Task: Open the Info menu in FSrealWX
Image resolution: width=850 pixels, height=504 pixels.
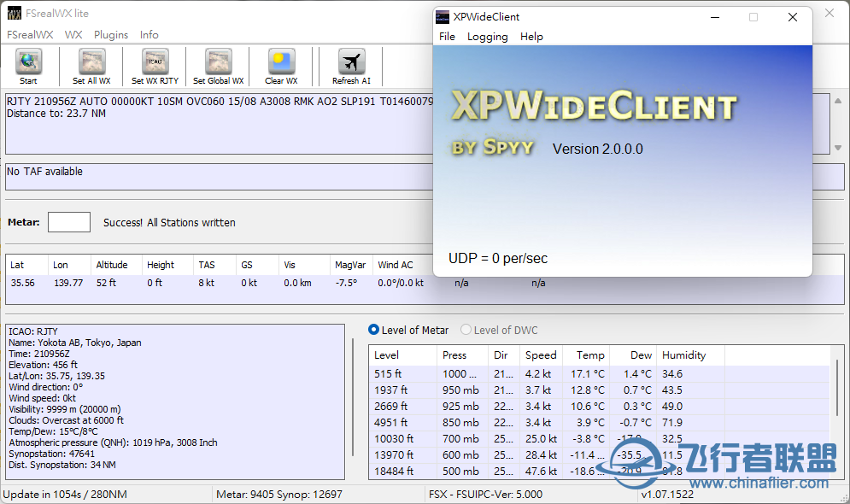Action: pos(149,35)
